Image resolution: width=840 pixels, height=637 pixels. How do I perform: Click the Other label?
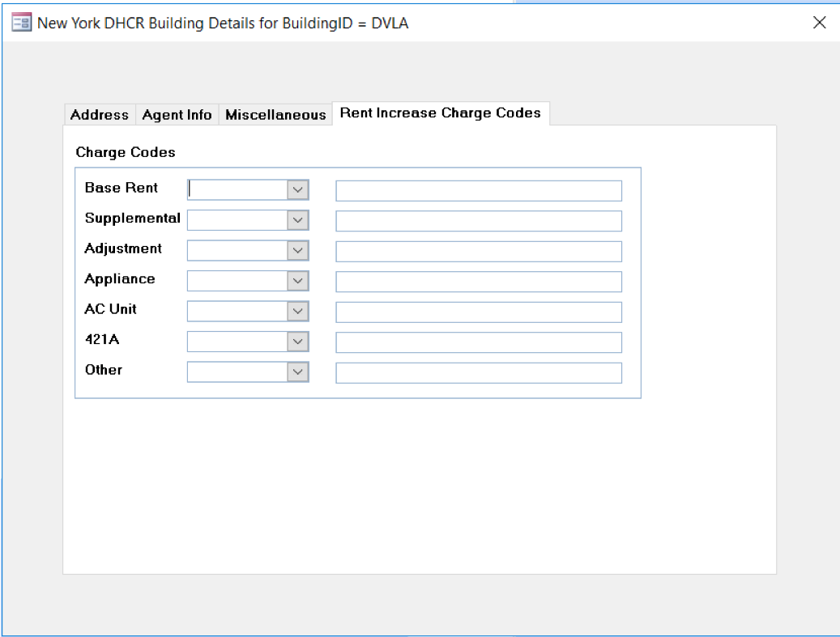[x=104, y=370]
